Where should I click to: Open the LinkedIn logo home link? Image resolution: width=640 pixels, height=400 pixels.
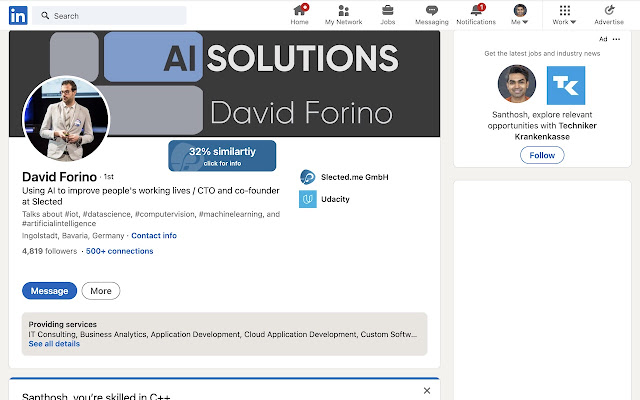[x=18, y=16]
